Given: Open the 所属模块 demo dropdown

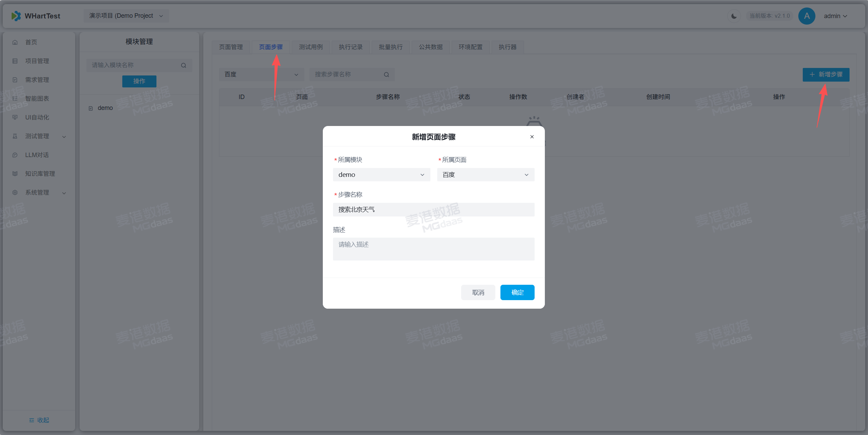Looking at the screenshot, I should 381,174.
